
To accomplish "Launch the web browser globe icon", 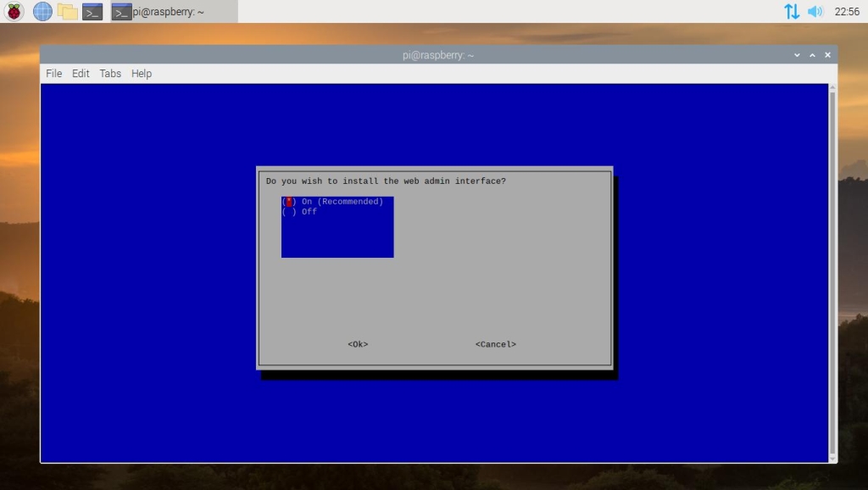I will [x=42, y=11].
